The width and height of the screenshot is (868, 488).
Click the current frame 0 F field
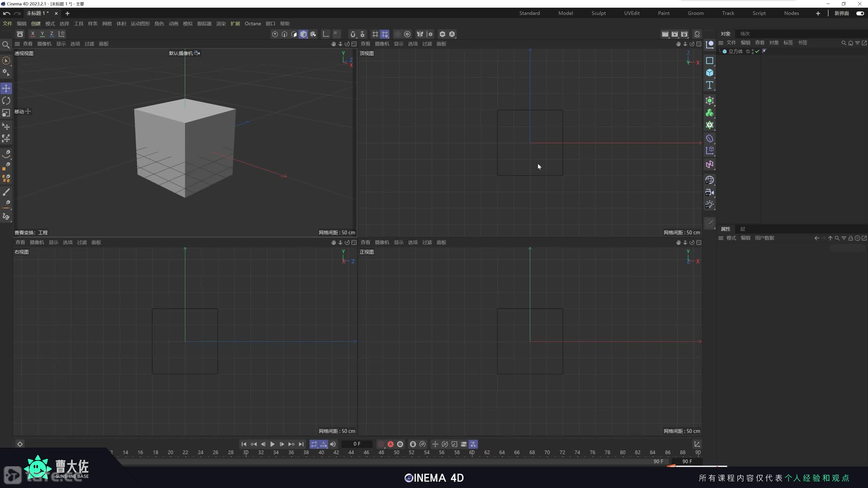[357, 444]
